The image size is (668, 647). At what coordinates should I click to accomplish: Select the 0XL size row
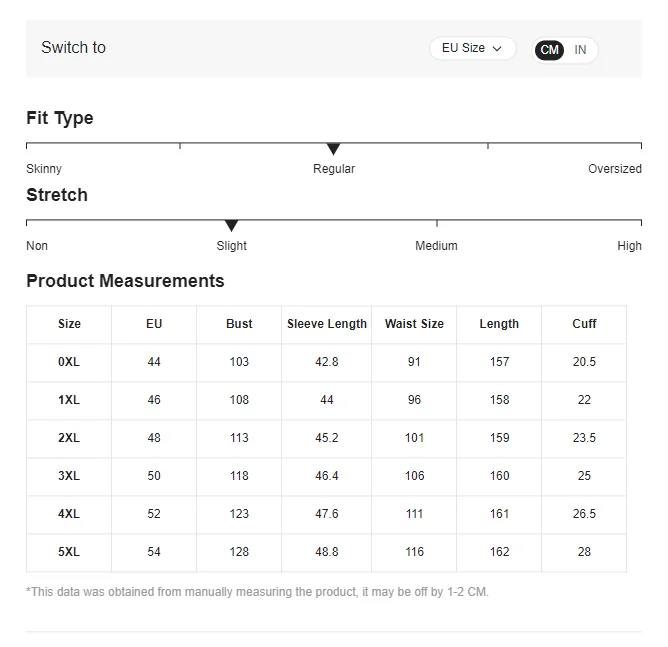(69, 362)
